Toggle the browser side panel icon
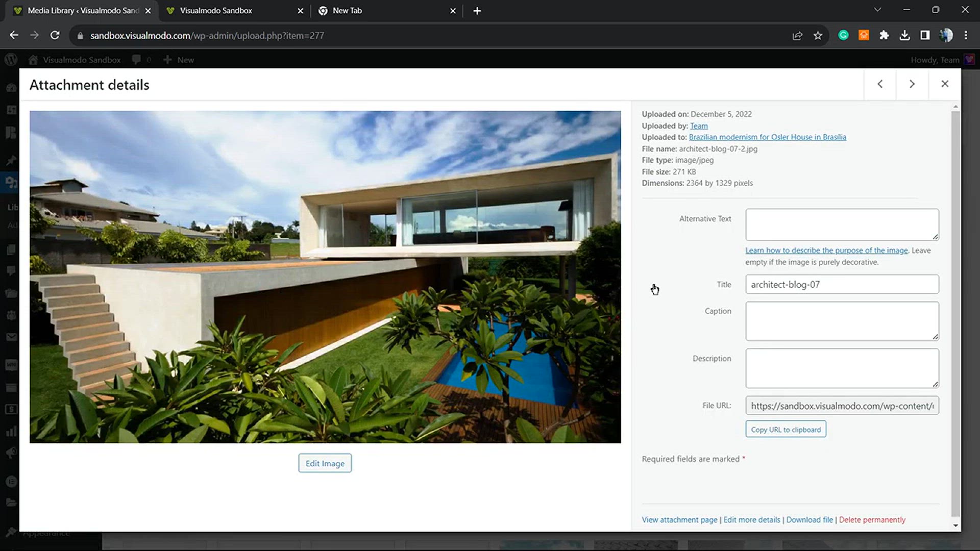The width and height of the screenshot is (980, 551). (925, 35)
